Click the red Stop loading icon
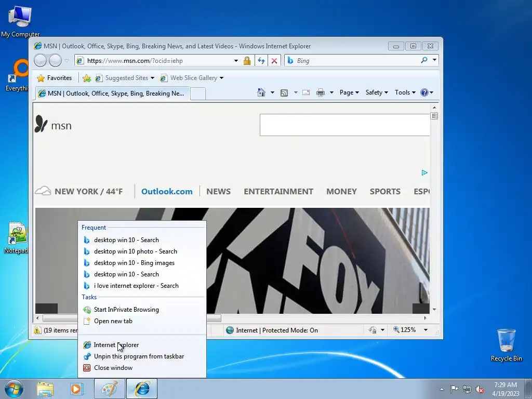The image size is (532, 399). tap(274, 61)
